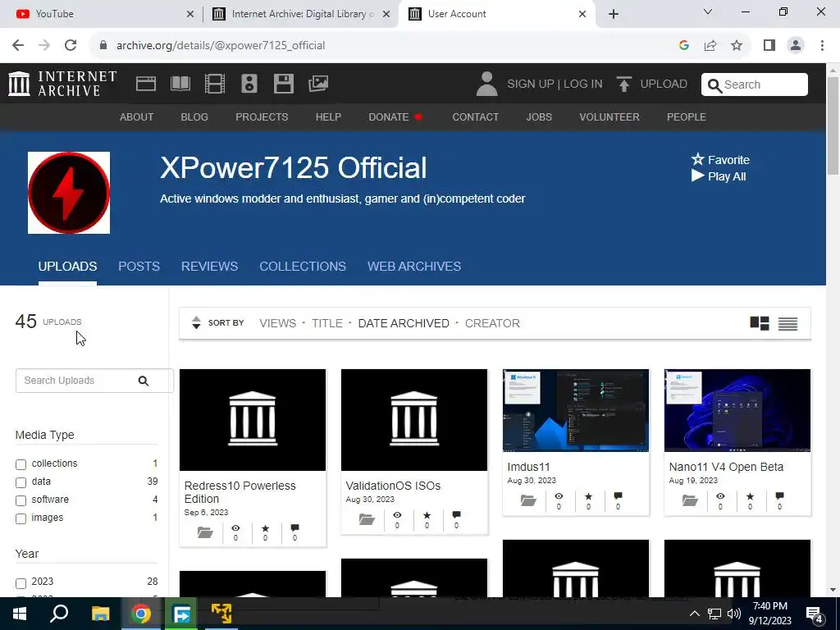This screenshot has width=840, height=630.
Task: Open the Nano11 V4 Open Beta thumbnail
Action: (x=737, y=410)
